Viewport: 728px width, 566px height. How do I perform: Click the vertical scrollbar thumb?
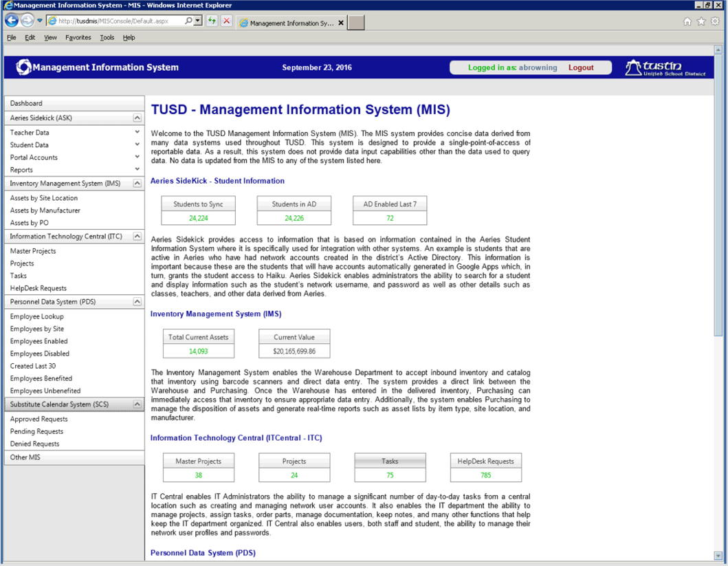pyautogui.click(x=718, y=195)
